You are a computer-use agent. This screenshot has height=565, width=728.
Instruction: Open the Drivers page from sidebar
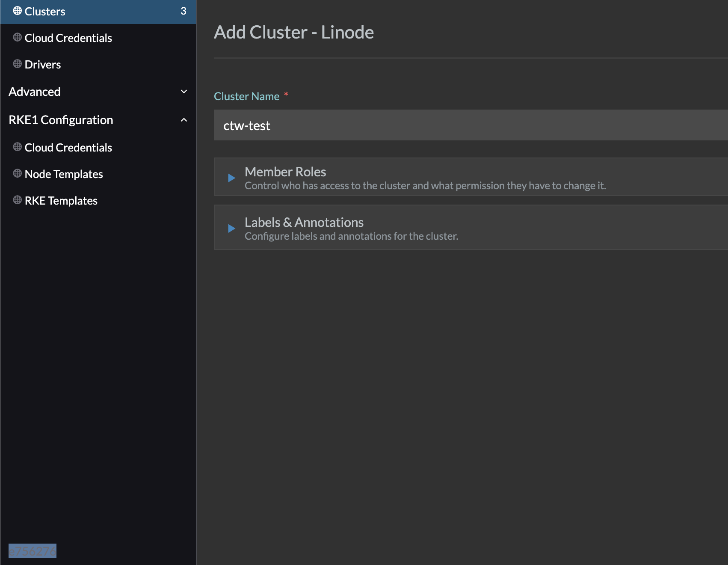click(x=42, y=64)
